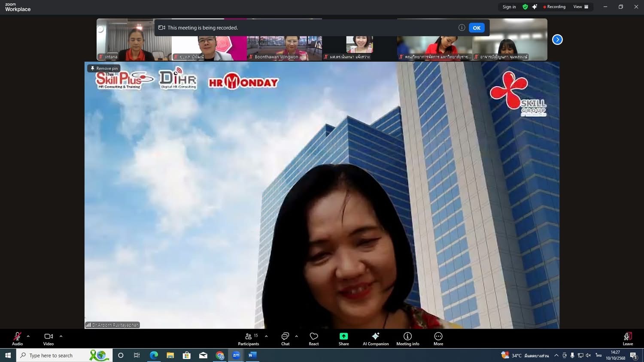Click the recording notice info icon
The width and height of the screenshot is (644, 362).
coord(462,27)
